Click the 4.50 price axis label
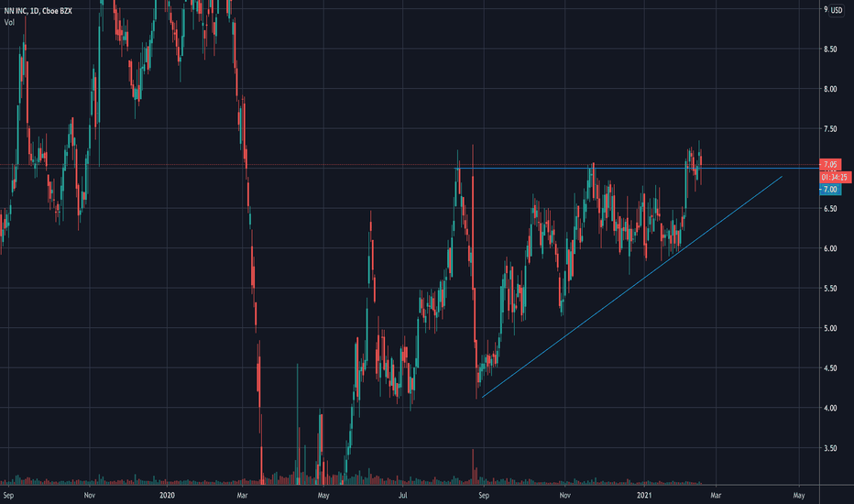The image size is (854, 504). 830,368
